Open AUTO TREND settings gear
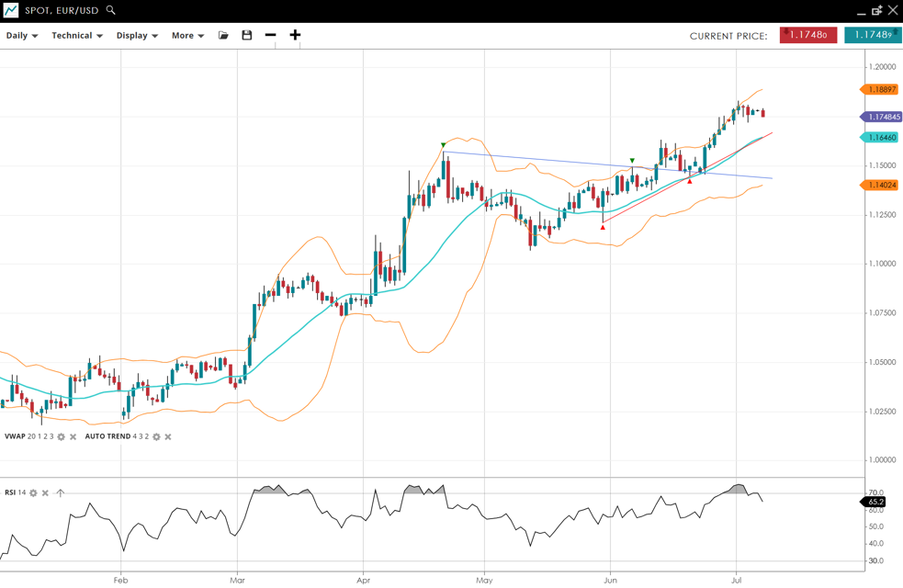 pyautogui.click(x=156, y=436)
